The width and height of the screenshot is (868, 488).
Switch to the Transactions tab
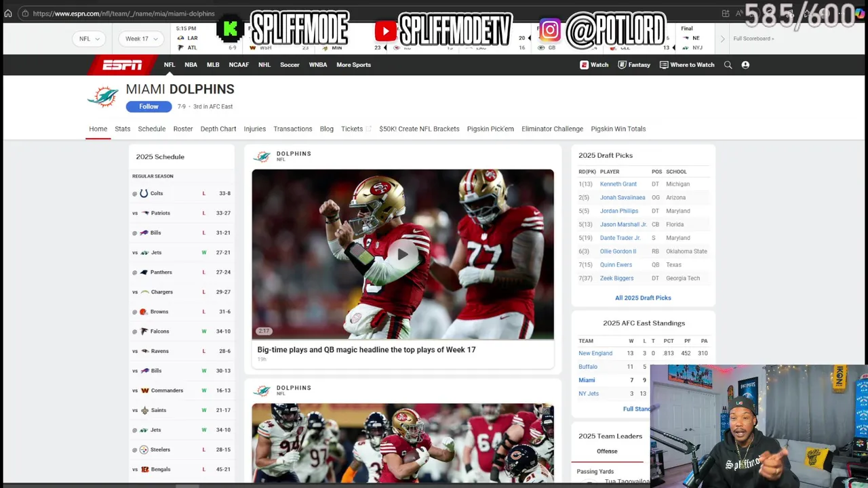coord(293,129)
